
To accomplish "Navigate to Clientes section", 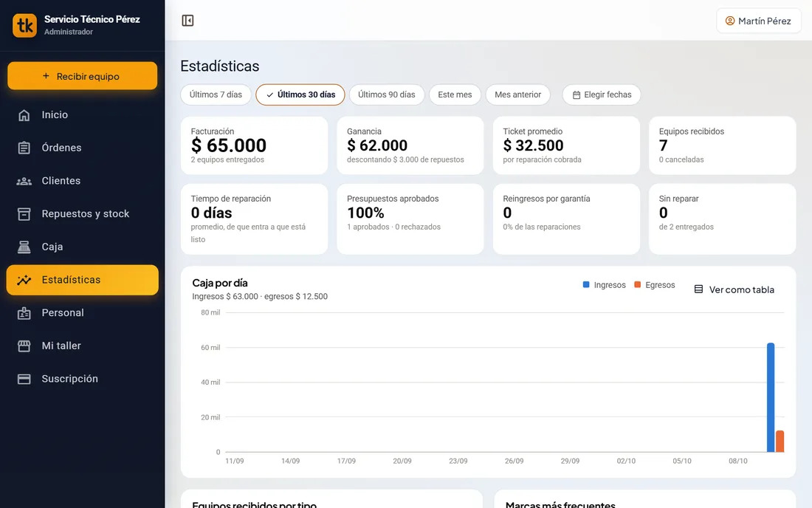I will pos(83,181).
